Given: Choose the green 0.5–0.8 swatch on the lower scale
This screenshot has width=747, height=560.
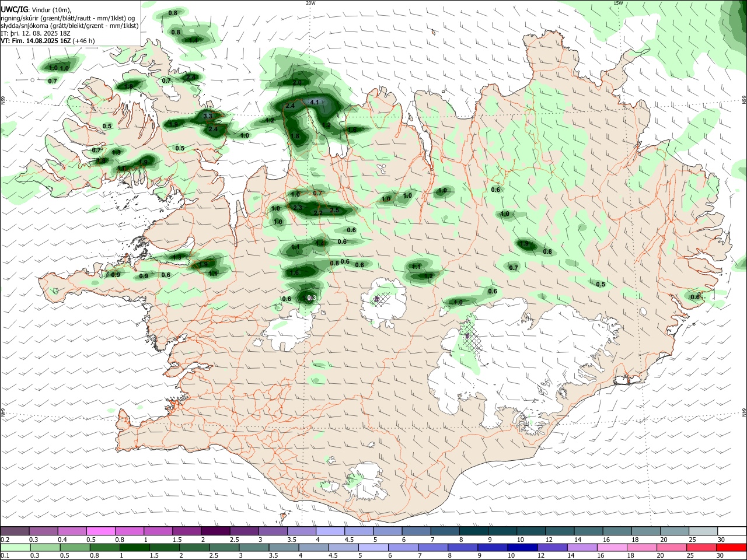Looking at the screenshot, I should tap(75, 547).
